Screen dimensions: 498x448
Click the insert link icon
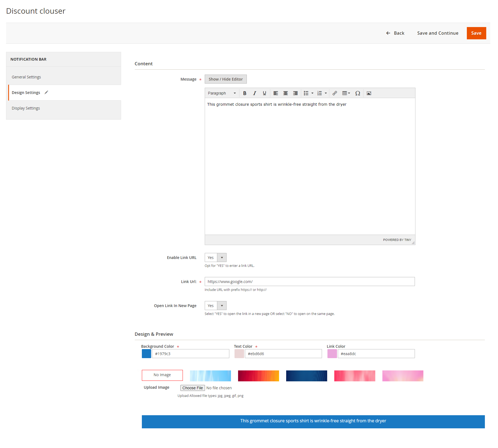pyautogui.click(x=335, y=93)
